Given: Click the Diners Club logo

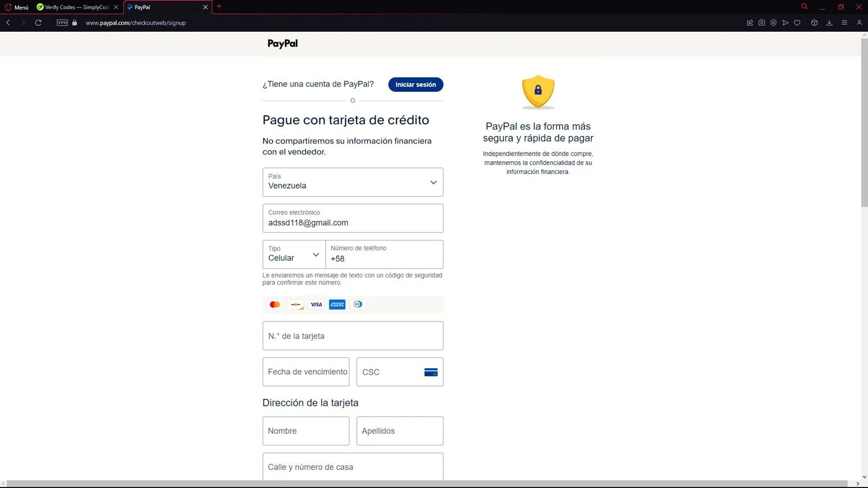Looking at the screenshot, I should (358, 305).
